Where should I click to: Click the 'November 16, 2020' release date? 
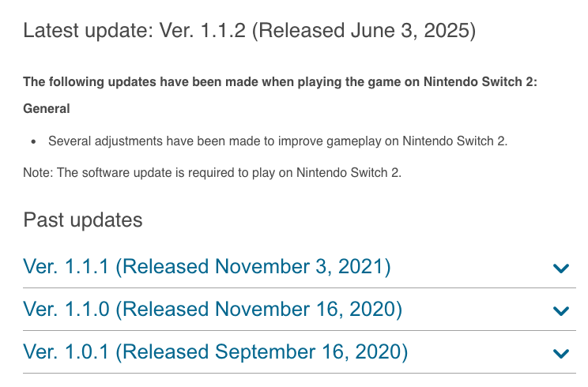[x=309, y=310]
